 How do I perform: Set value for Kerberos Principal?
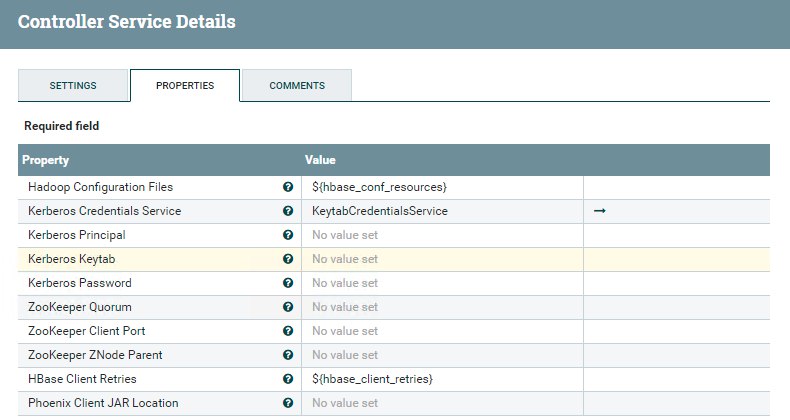(442, 235)
